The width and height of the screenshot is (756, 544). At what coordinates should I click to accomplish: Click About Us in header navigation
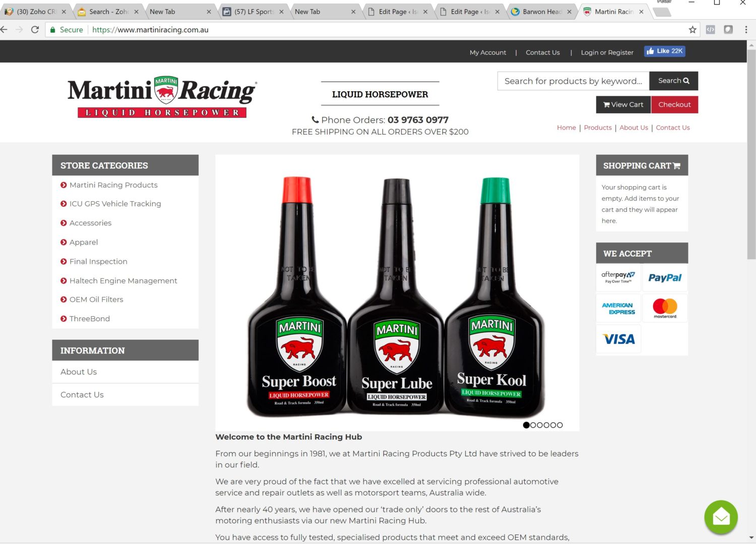(x=634, y=128)
